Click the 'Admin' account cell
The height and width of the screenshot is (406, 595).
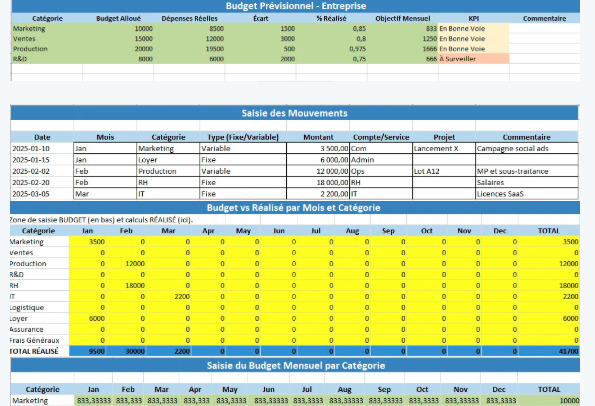point(381,160)
